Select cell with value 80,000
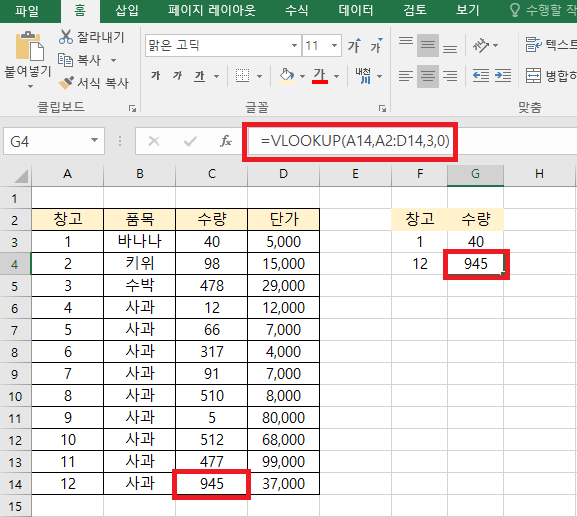Image resolution: width=577 pixels, height=517 pixels. pyautogui.click(x=283, y=418)
